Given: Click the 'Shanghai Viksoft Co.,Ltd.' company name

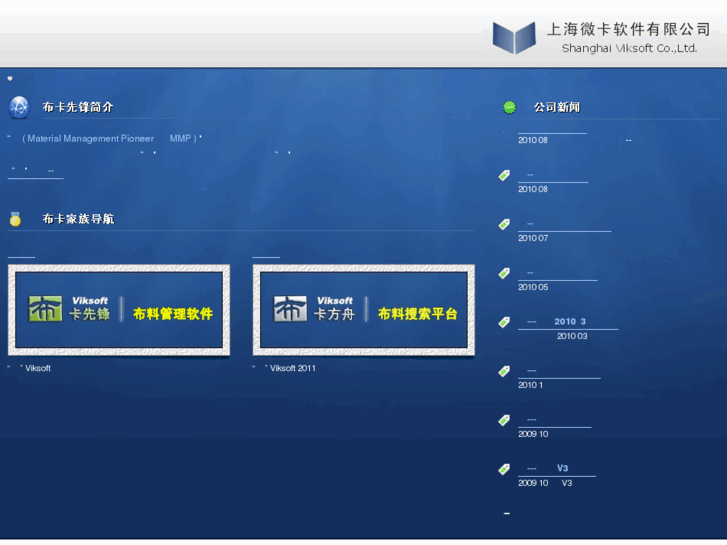Looking at the screenshot, I should [629, 48].
